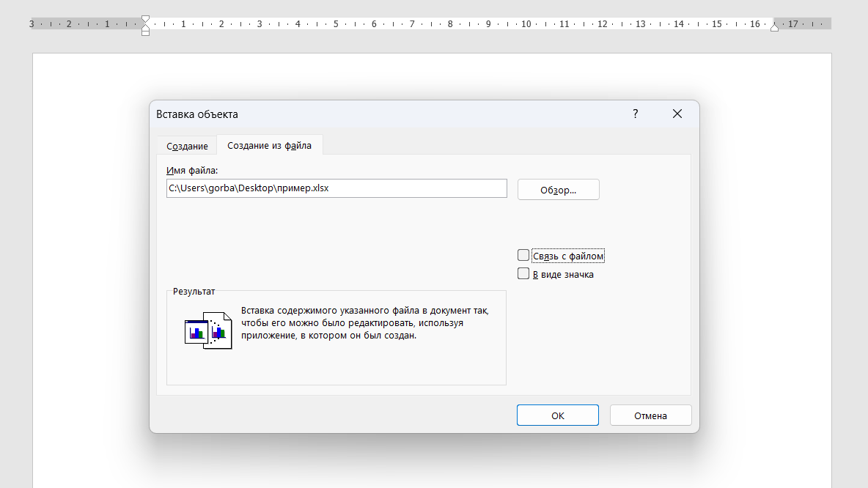Click the left indent square ruler marker
868x488 pixels.
145,33
